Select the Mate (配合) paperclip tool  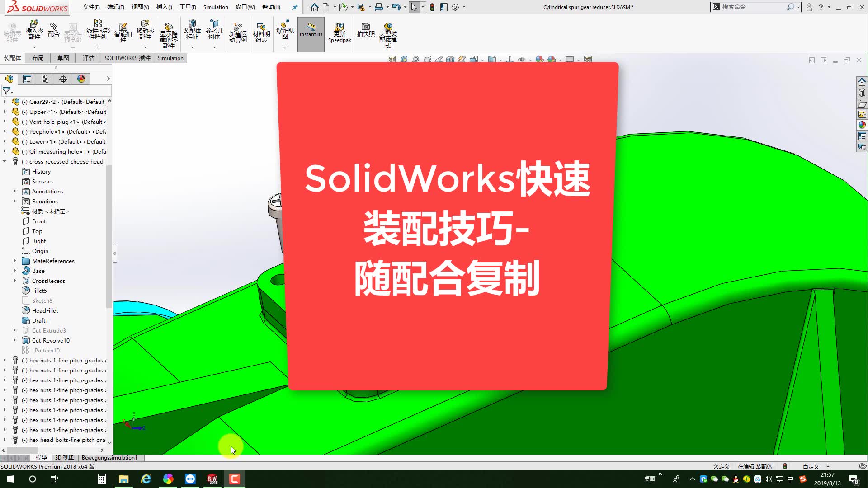click(53, 30)
